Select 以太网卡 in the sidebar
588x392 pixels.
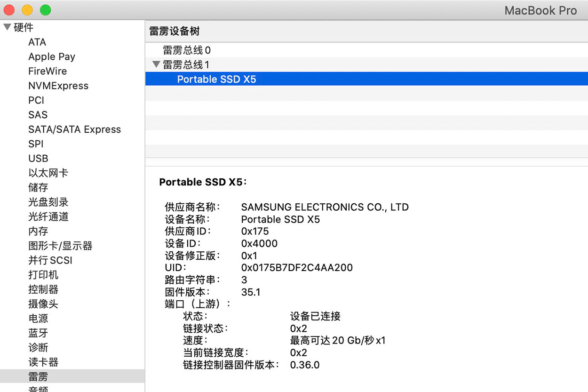48,173
